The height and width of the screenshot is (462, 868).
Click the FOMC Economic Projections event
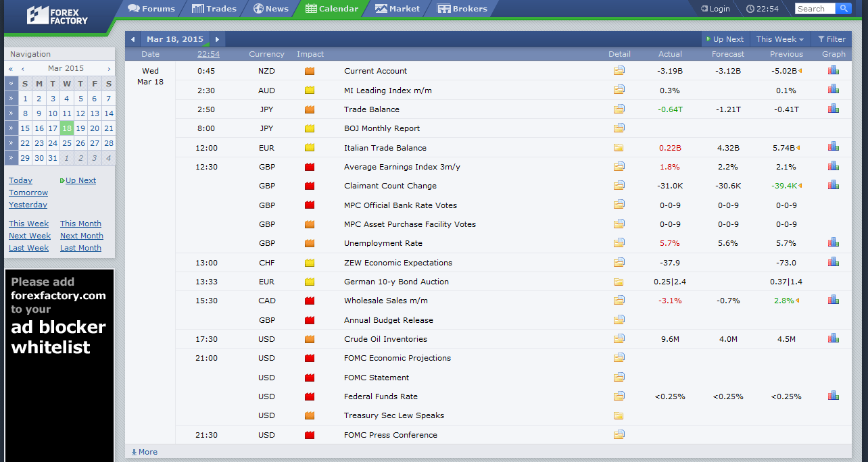[x=397, y=358]
